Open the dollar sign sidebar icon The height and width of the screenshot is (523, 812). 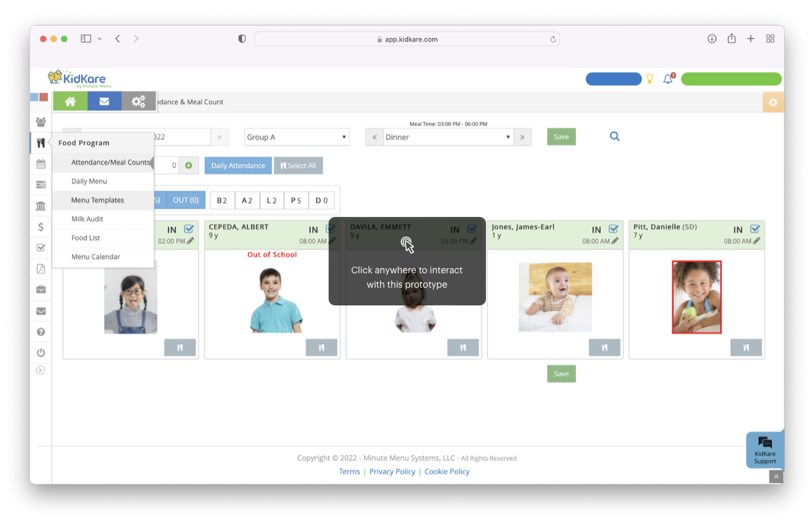click(x=41, y=227)
